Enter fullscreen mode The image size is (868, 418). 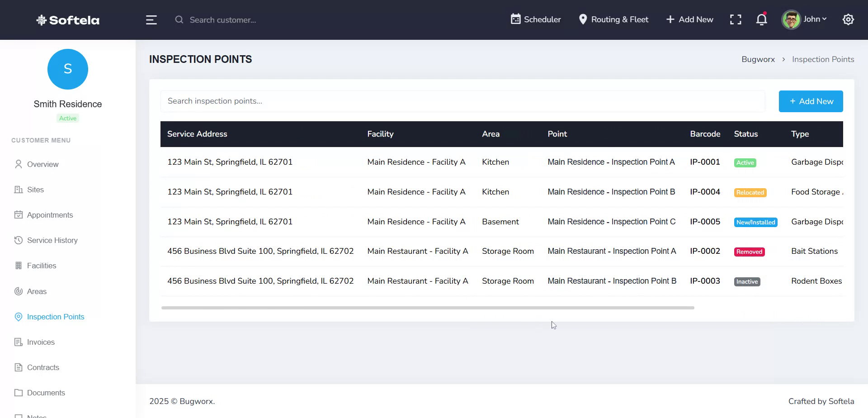pyautogui.click(x=736, y=19)
